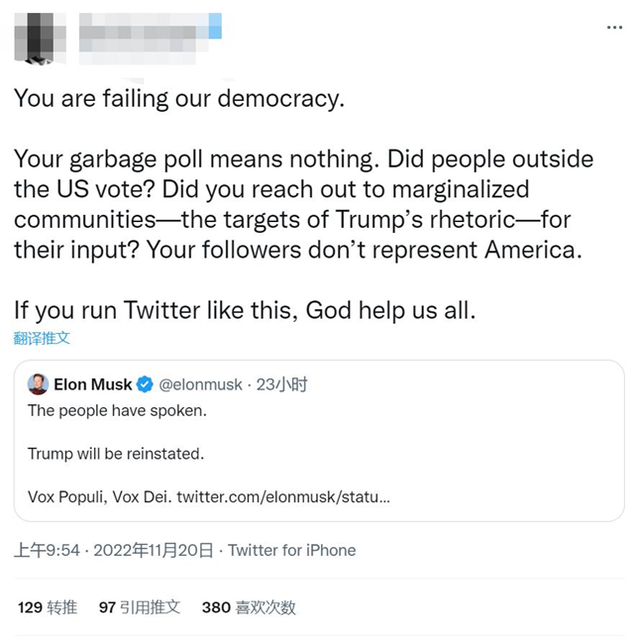
Task: Click the 'Your garbage poll means nothing' paragraph
Action: tap(300, 204)
